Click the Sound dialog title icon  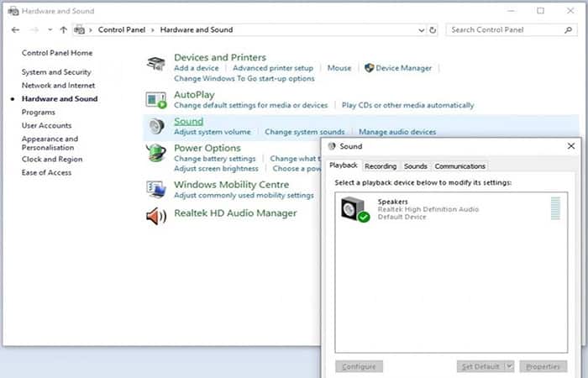(x=332, y=146)
